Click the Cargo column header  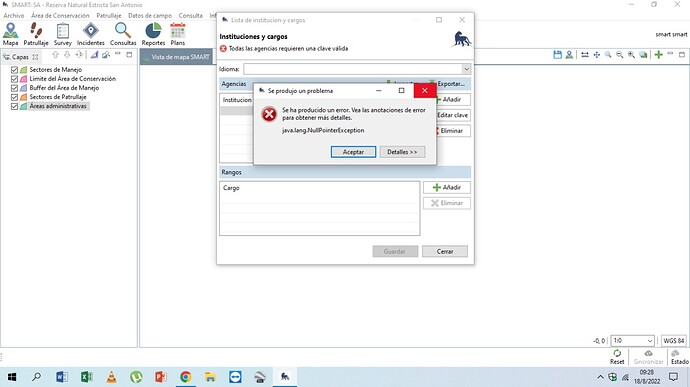coord(231,188)
